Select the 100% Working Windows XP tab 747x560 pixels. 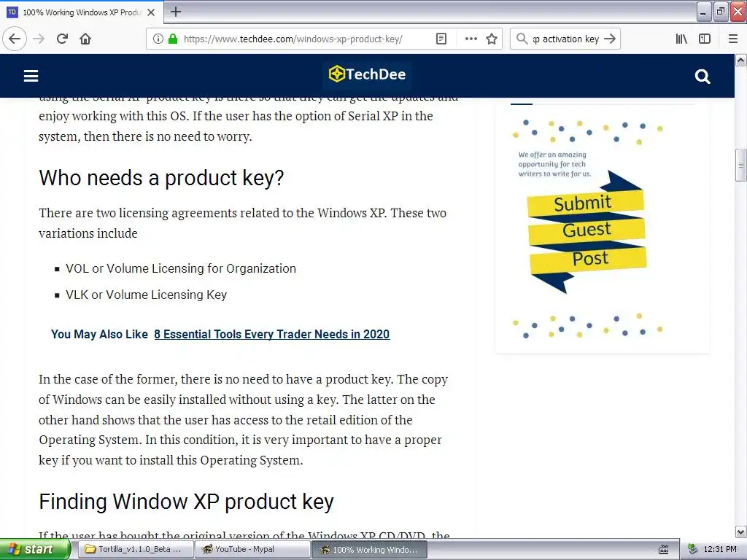82,12
